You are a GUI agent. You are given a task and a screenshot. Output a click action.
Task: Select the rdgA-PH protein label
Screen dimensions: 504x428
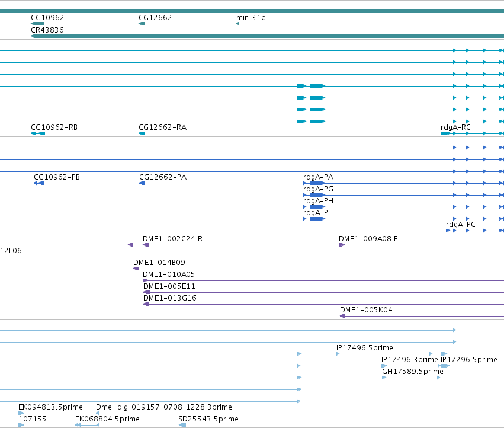pos(318,201)
